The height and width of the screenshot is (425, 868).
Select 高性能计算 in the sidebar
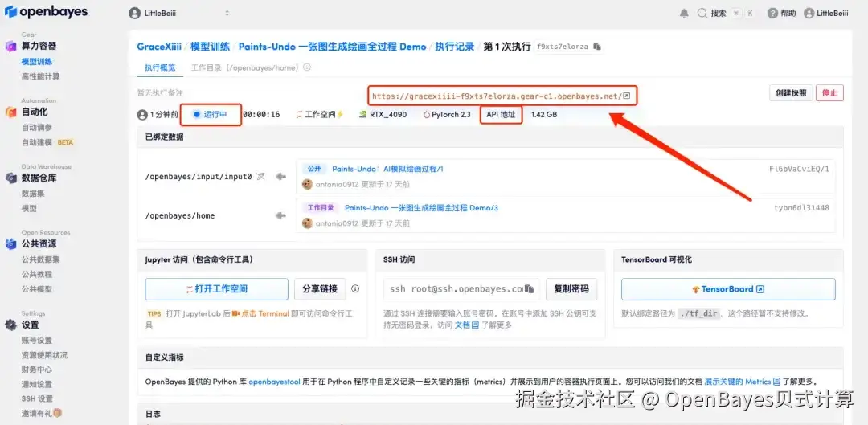40,76
